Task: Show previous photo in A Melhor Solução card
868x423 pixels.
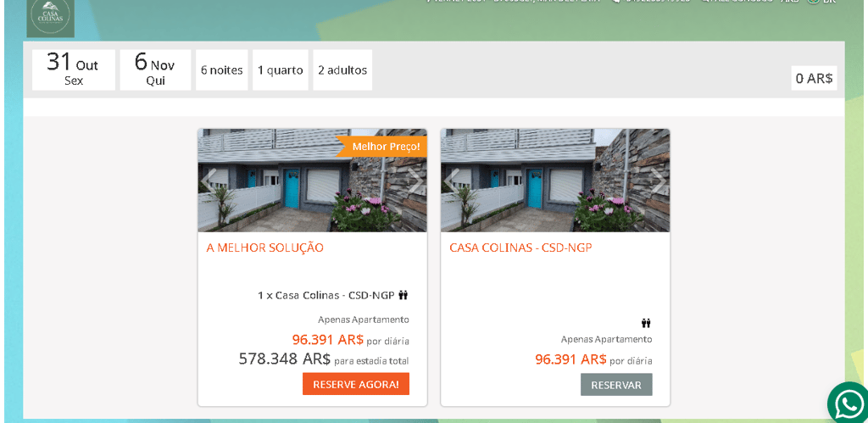Action: [x=209, y=181]
